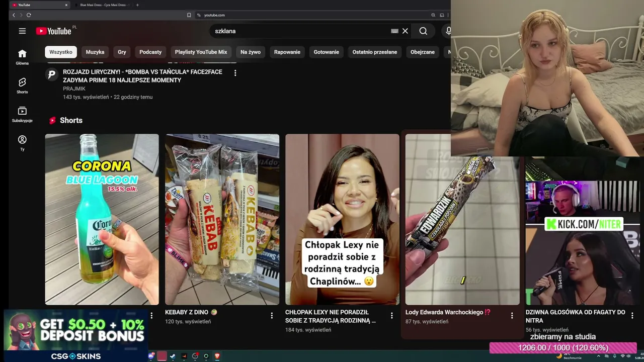644x362 pixels.
Task: Open PRAJMIK channel avatar
Action: (51, 75)
